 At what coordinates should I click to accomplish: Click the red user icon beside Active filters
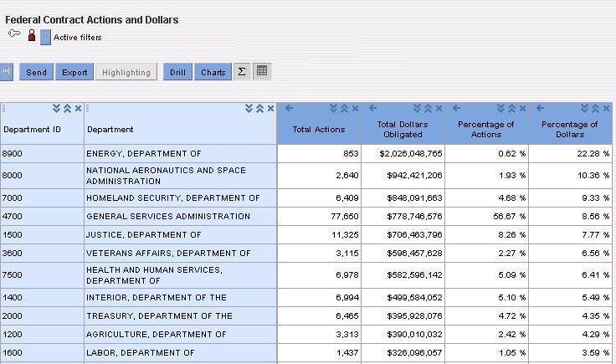[x=32, y=36]
